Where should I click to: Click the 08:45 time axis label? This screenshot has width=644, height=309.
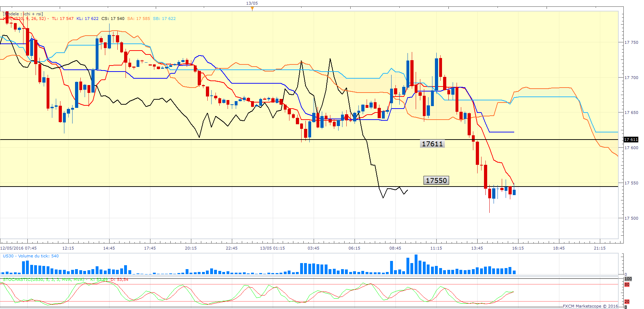[x=395, y=248]
